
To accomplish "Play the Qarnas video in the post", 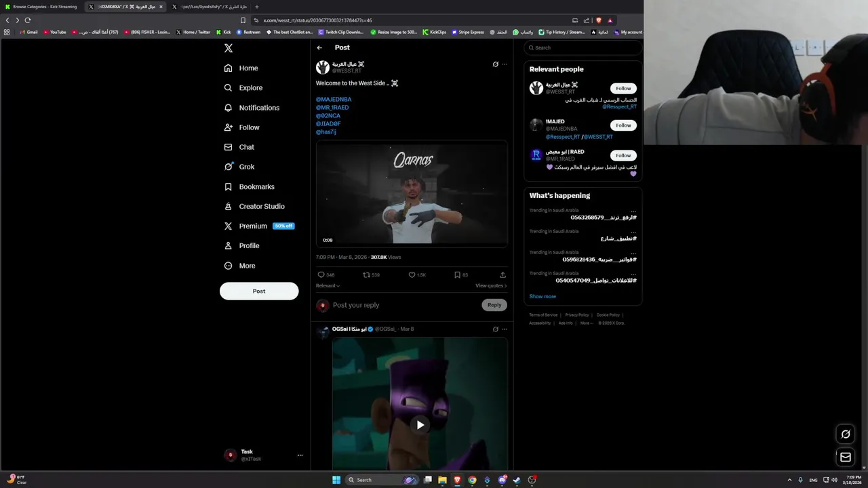I will click(x=412, y=194).
